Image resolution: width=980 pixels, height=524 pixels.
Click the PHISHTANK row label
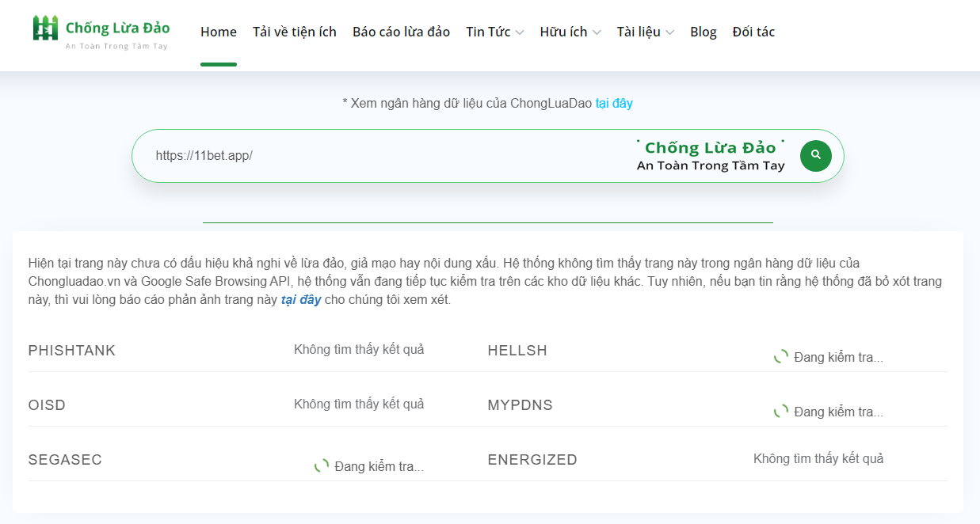[72, 351]
